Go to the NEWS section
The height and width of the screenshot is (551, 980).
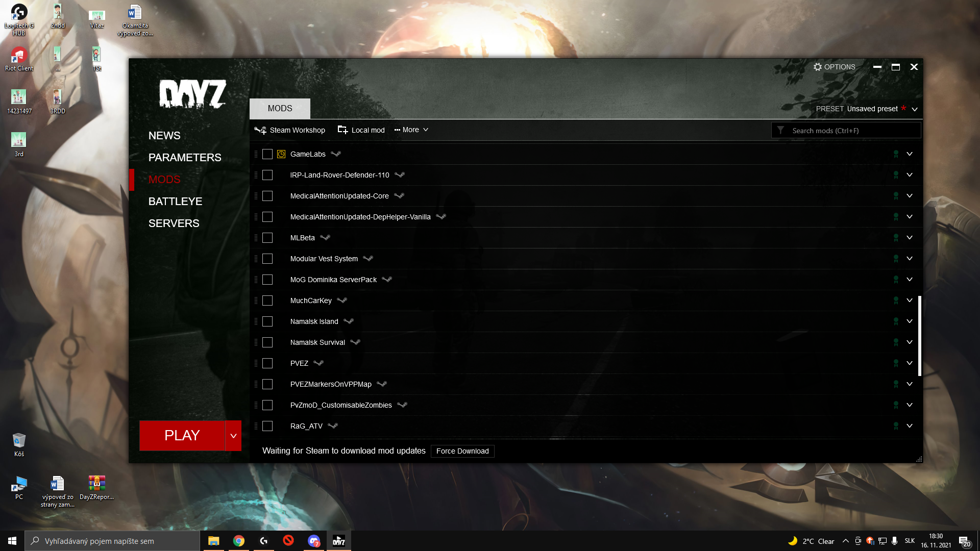pyautogui.click(x=164, y=136)
